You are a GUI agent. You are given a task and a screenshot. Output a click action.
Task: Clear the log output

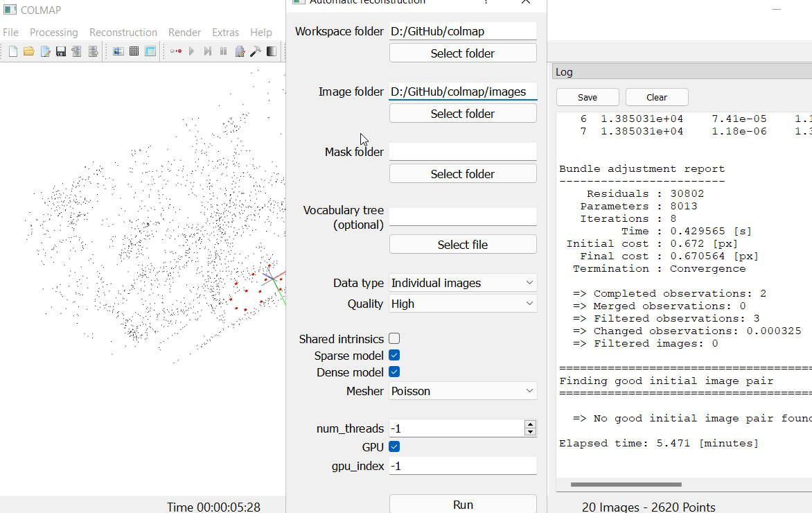click(x=655, y=96)
